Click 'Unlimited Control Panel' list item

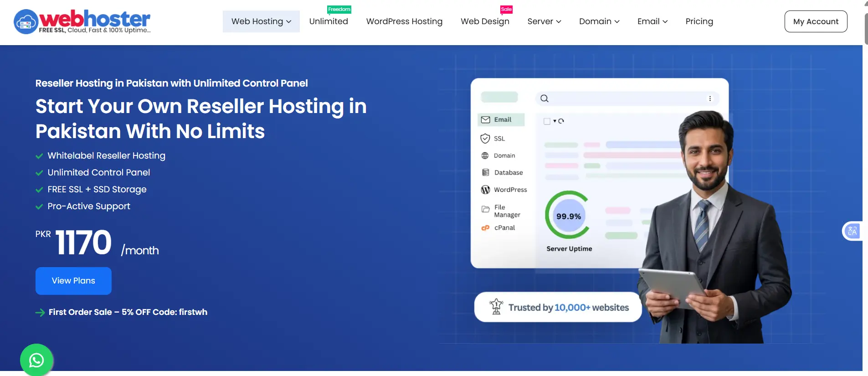point(99,173)
